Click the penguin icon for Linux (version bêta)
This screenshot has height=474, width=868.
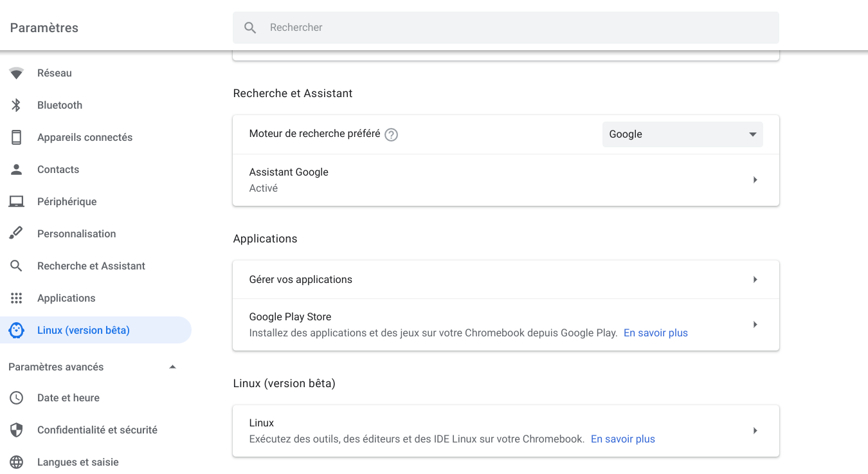[17, 331]
